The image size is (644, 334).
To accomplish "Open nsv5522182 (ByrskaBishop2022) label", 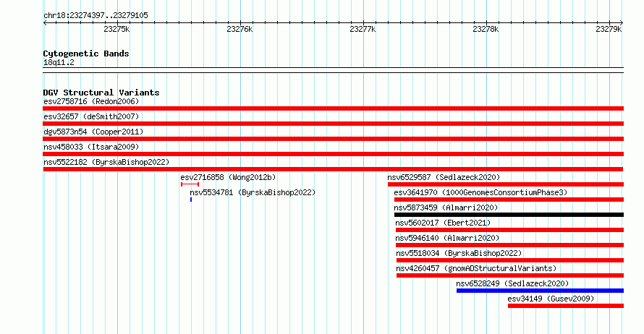I will coord(106,162).
